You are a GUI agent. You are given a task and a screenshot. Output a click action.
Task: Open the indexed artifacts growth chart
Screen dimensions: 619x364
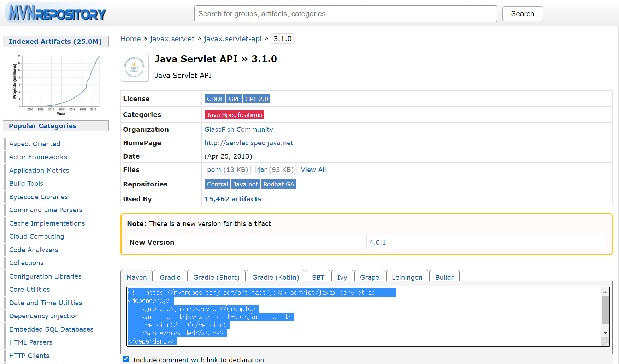coord(56,84)
